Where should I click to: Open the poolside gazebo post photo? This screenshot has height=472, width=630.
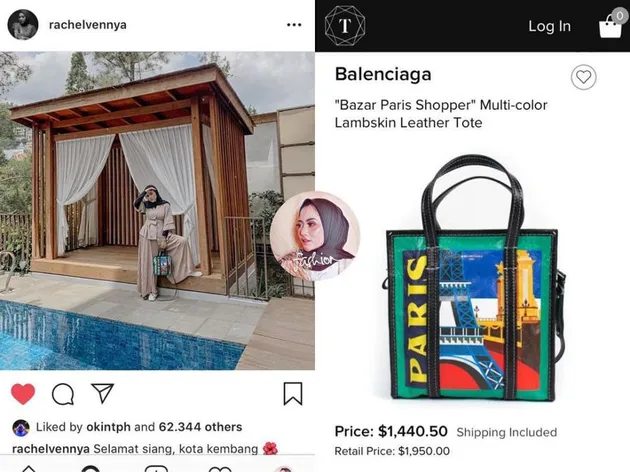click(x=157, y=210)
